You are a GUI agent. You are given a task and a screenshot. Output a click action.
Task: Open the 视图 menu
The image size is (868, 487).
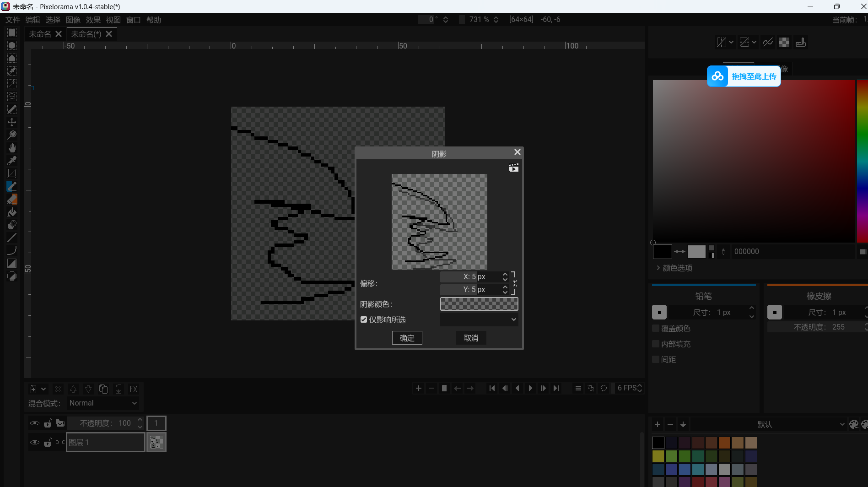(113, 20)
